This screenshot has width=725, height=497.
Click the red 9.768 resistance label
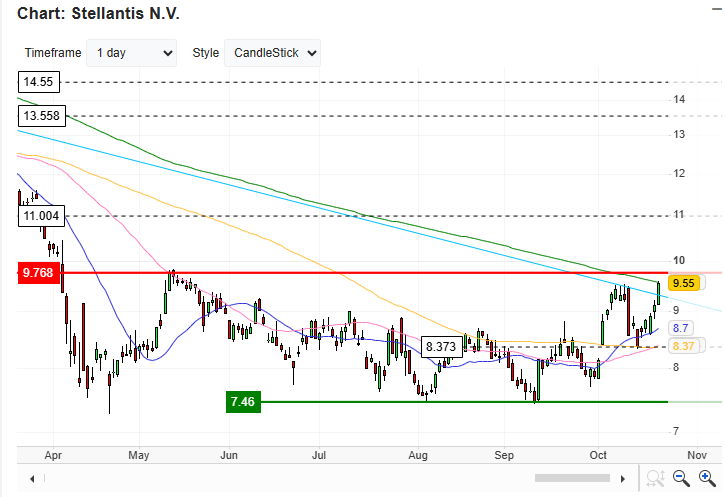[39, 273]
